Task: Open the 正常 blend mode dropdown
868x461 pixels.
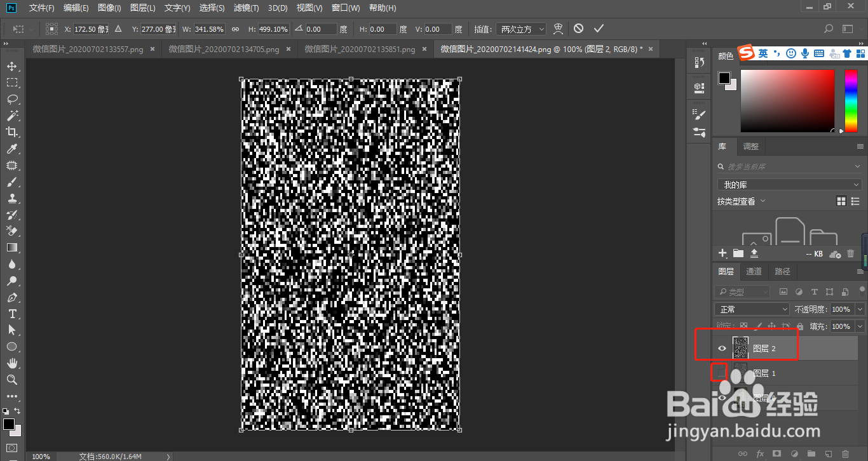Action: point(752,309)
